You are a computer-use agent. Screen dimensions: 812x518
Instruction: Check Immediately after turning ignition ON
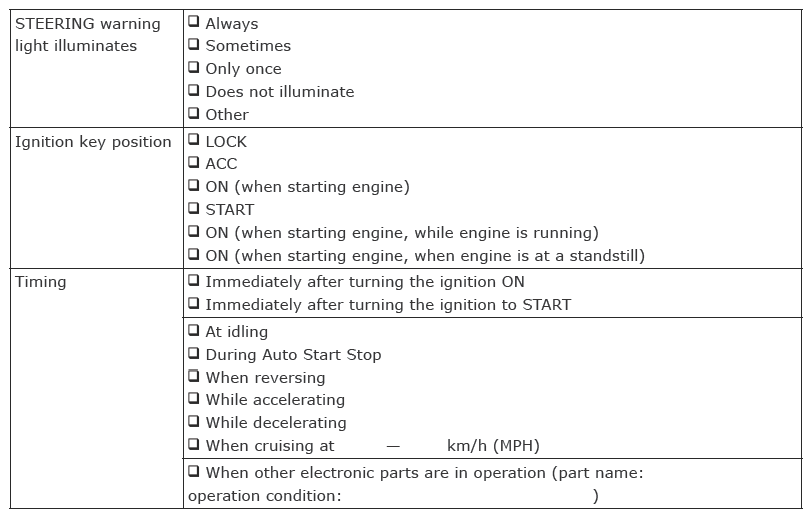pyautogui.click(x=194, y=281)
